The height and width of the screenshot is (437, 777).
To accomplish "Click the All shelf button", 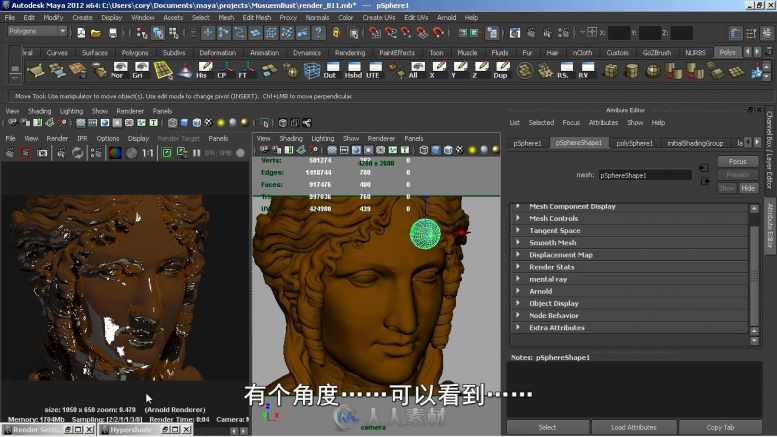I will [416, 70].
